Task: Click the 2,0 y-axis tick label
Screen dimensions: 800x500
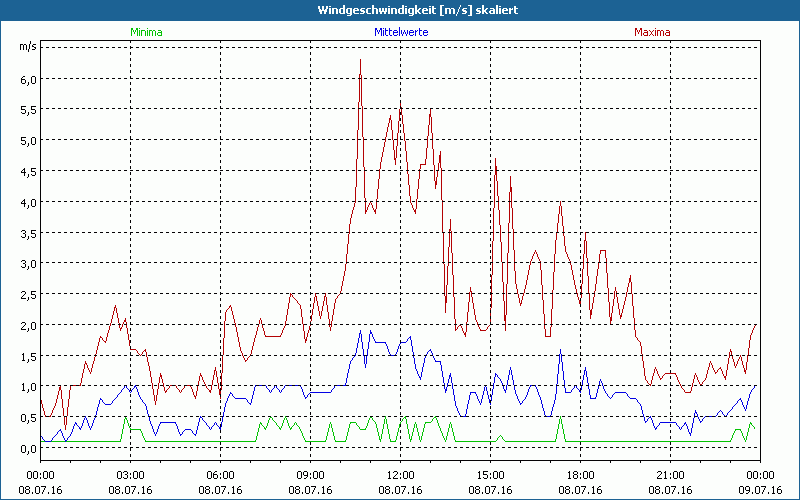Action: [28, 325]
